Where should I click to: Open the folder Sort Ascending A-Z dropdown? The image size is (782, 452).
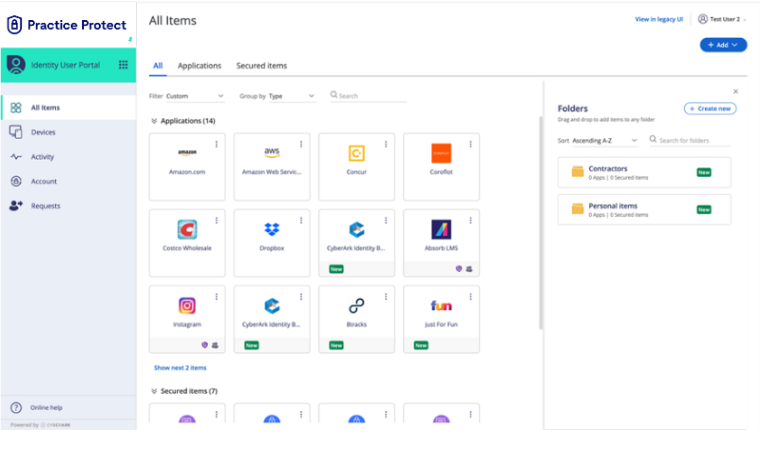(605, 141)
